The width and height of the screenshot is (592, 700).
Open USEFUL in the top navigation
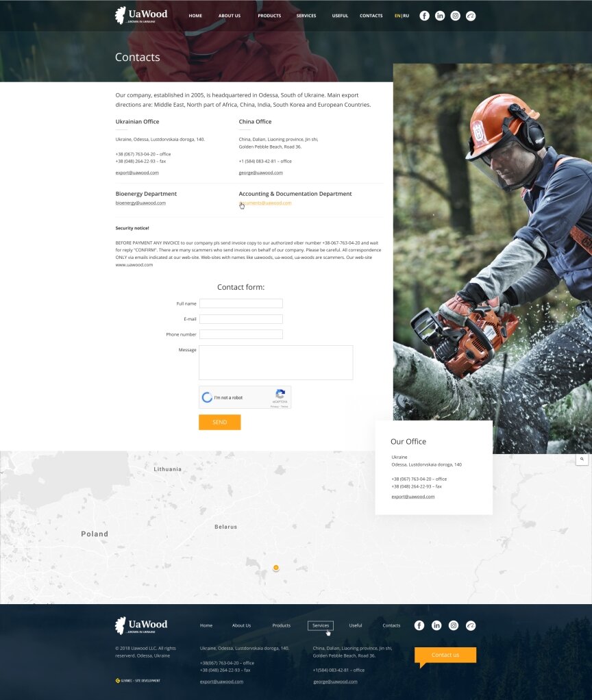(x=340, y=16)
